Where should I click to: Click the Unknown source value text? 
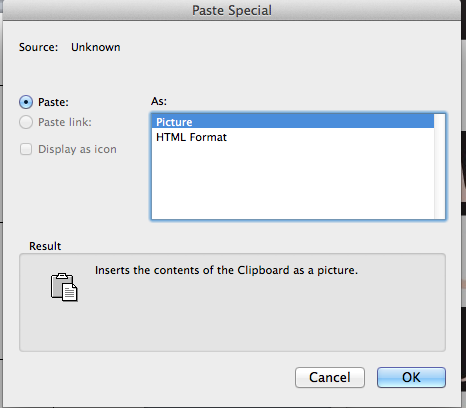coord(96,47)
